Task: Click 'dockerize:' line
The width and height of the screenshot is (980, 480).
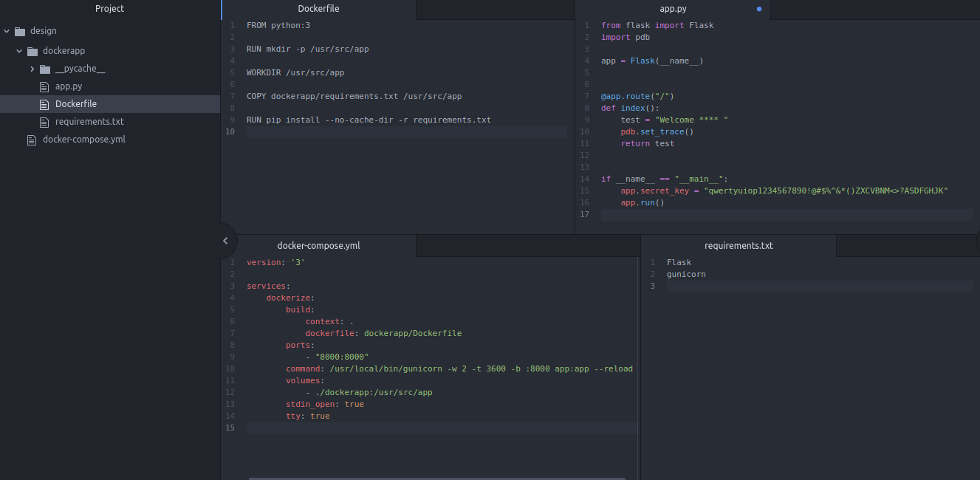Action: [x=291, y=298]
